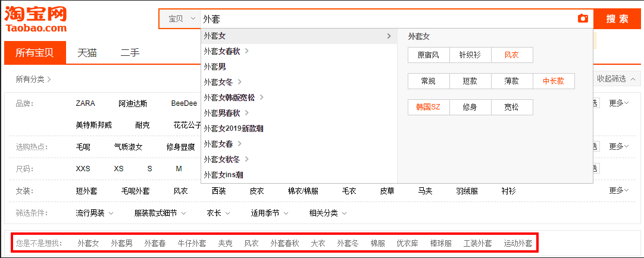Select the 韩国SZ tag
The image size is (644, 258).
(429, 108)
